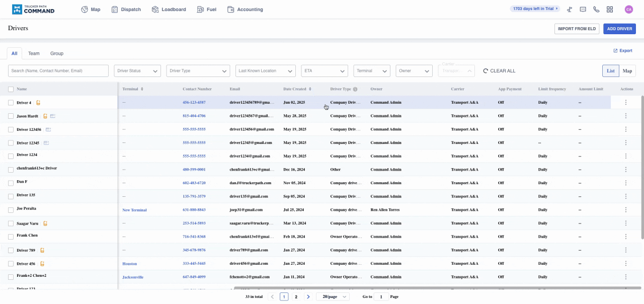Open the Accounting menu
This screenshot has width=644, height=304.
[x=246, y=10]
